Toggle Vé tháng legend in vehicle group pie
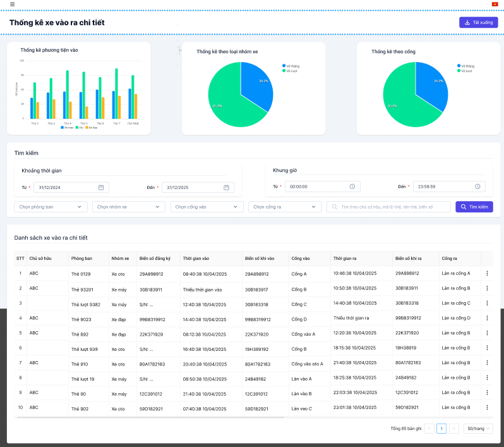This screenshot has height=447, width=504. click(291, 66)
